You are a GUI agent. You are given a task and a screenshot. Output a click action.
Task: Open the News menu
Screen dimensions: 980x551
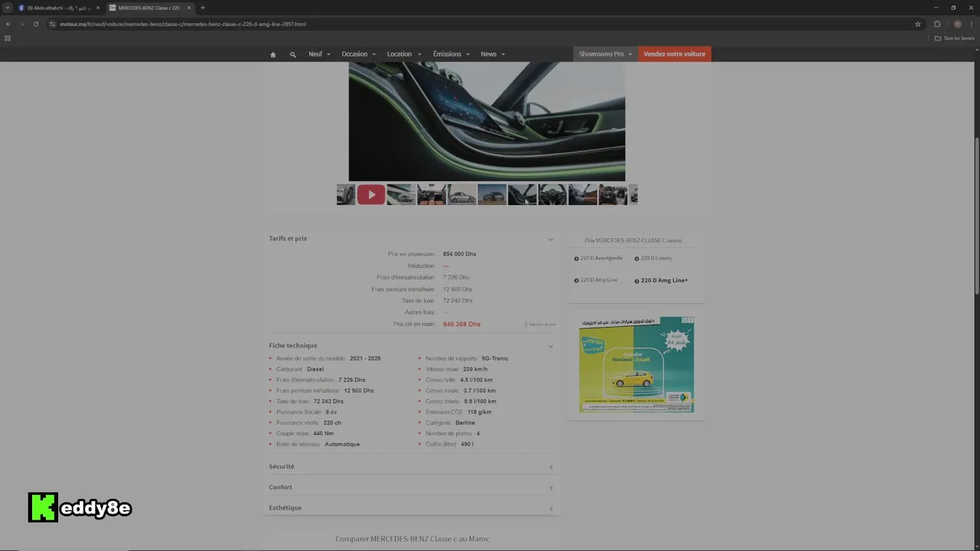tap(492, 54)
